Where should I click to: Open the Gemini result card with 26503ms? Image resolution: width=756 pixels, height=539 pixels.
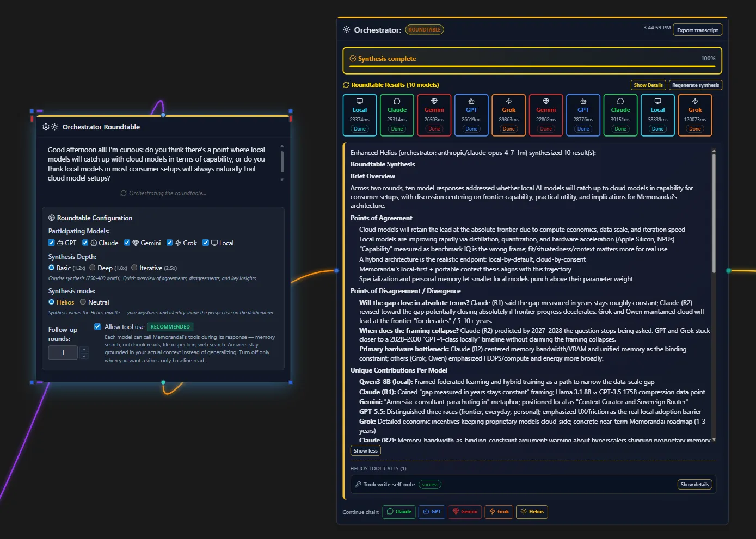pos(434,115)
